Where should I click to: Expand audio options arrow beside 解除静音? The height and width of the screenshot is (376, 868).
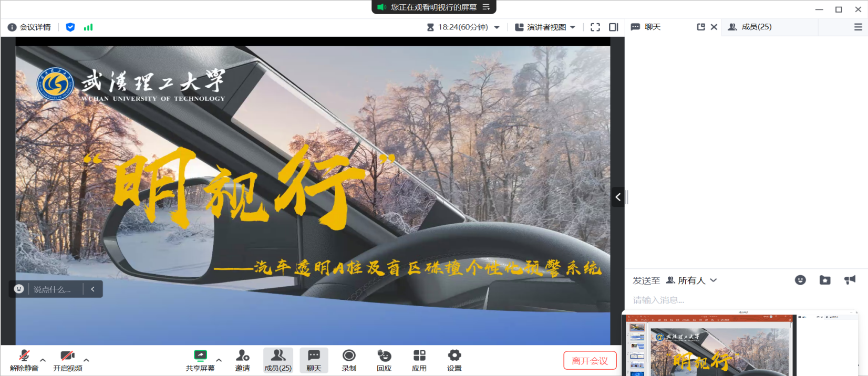tap(43, 360)
